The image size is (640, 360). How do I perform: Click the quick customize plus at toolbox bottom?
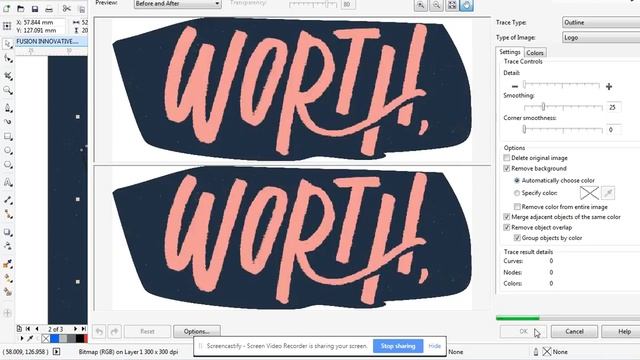(7, 313)
